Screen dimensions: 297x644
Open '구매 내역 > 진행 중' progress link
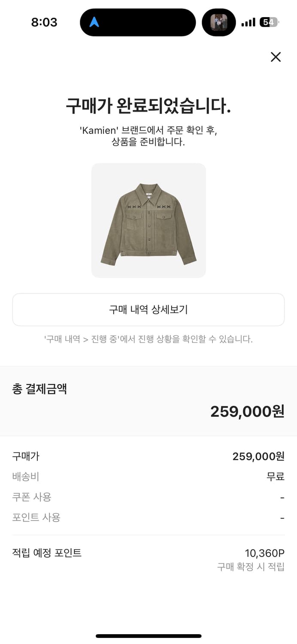pyautogui.click(x=148, y=339)
